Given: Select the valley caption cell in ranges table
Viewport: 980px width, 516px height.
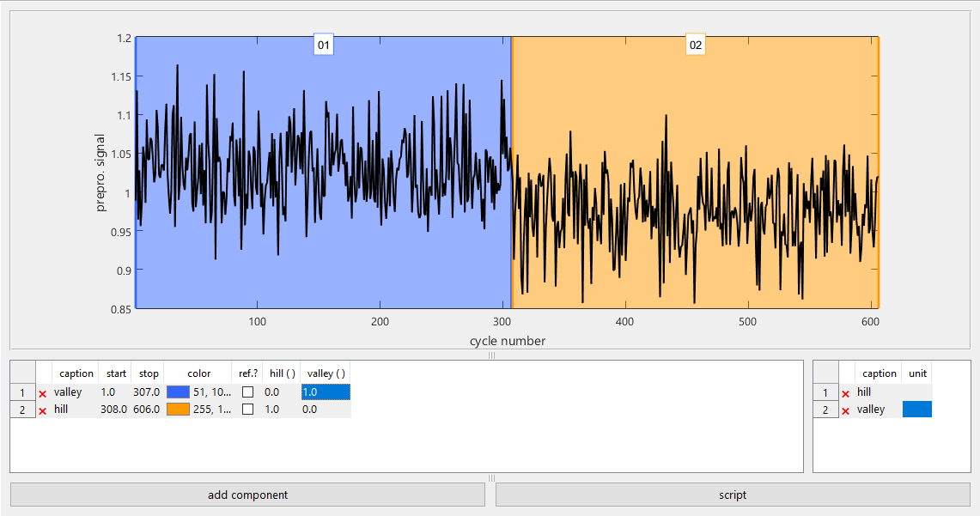Looking at the screenshot, I should (x=74, y=392).
